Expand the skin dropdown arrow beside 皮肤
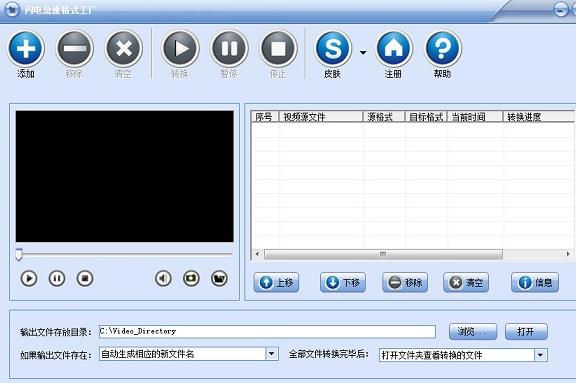This screenshot has height=383, width=576. pos(363,53)
